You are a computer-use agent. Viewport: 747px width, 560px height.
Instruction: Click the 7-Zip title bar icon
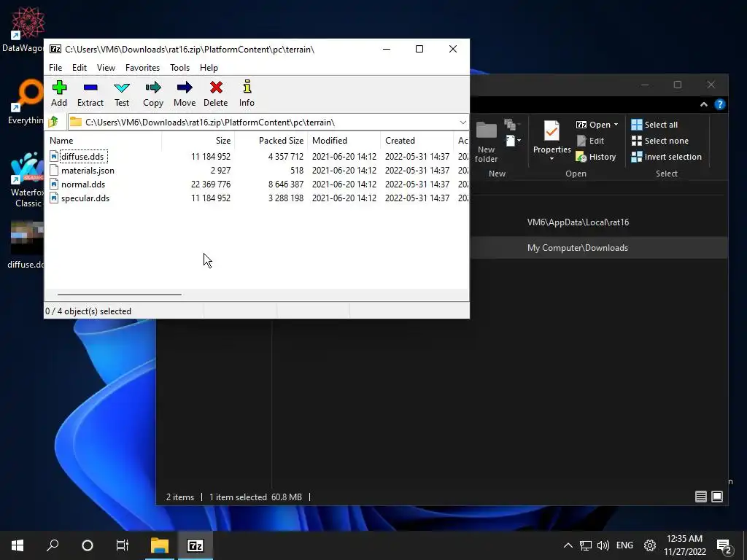(55, 49)
